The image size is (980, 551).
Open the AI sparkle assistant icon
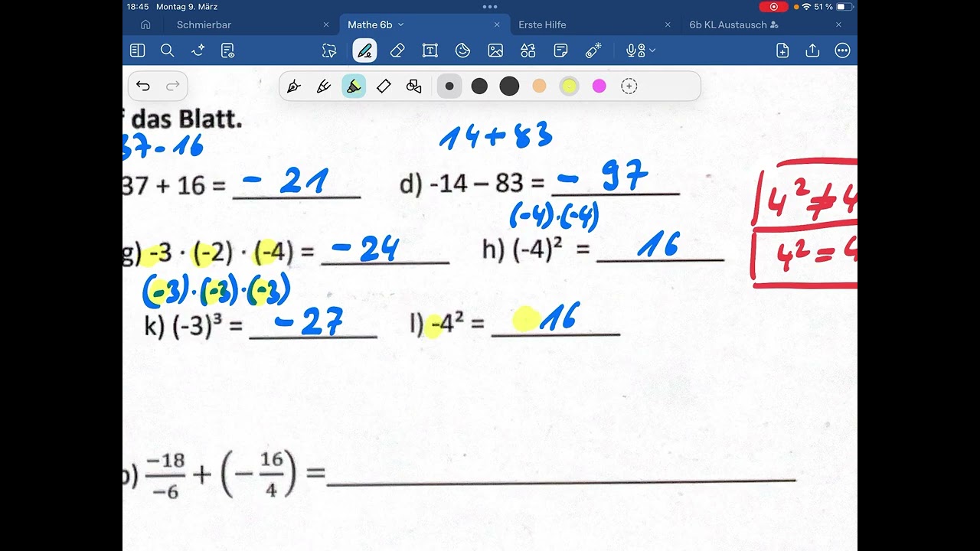click(x=198, y=51)
